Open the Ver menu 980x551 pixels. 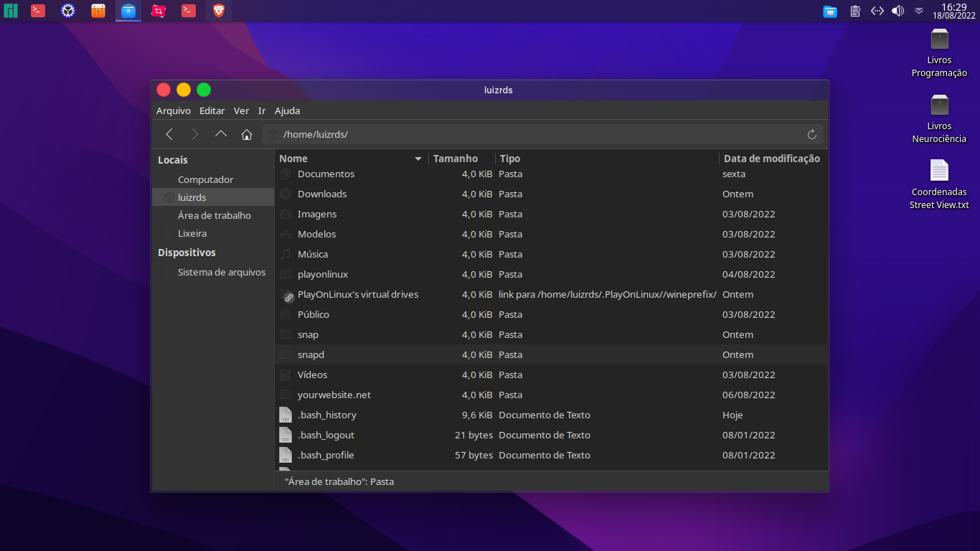242,110
